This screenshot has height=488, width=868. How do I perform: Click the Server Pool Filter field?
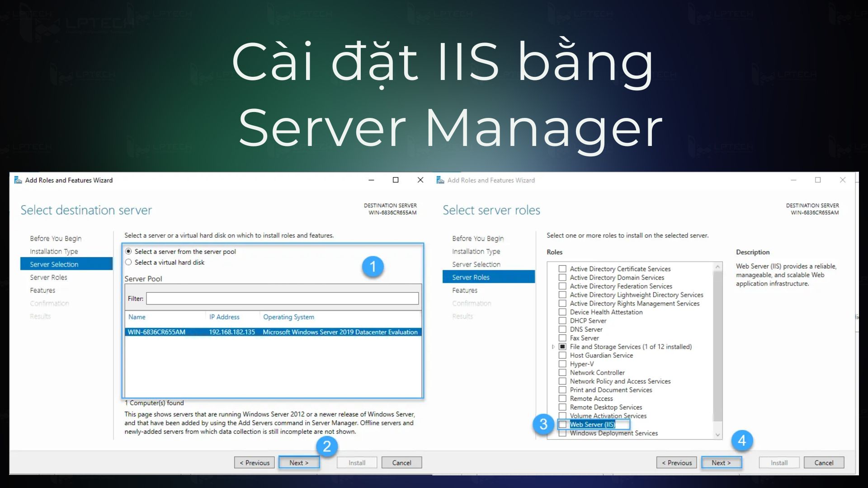[x=282, y=298]
